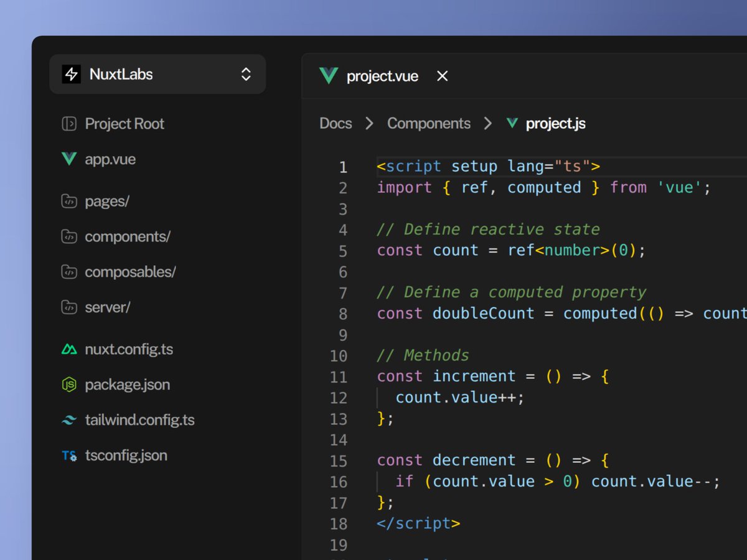Click the 'script setup lang' opening tag
This screenshot has height=560, width=747.
click(x=489, y=166)
